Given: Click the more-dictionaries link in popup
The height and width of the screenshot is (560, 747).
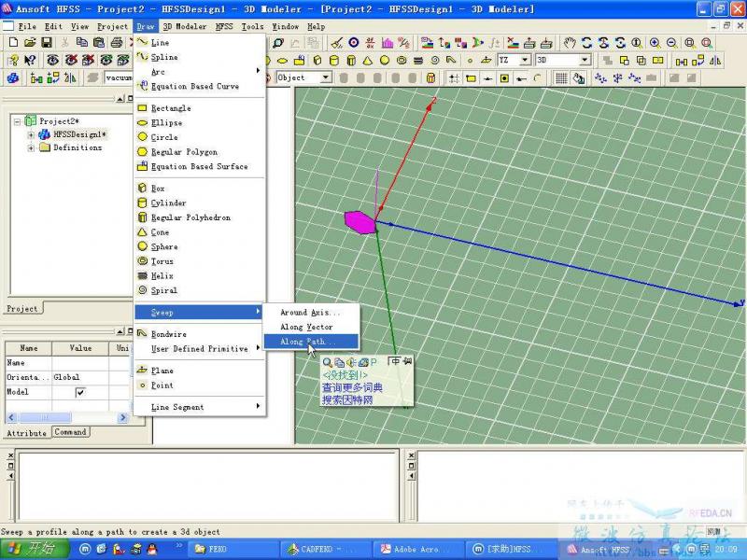Looking at the screenshot, I should tap(352, 387).
